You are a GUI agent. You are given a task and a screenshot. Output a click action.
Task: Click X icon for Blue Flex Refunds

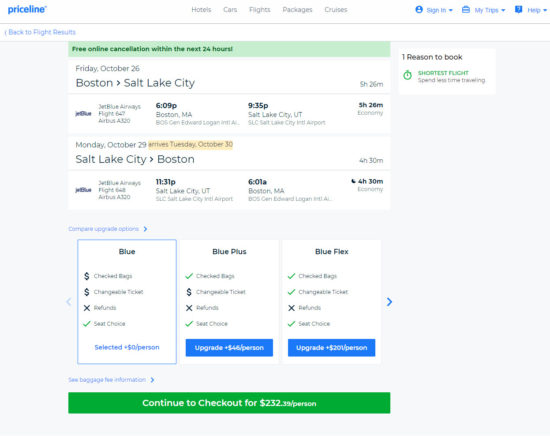(x=291, y=308)
